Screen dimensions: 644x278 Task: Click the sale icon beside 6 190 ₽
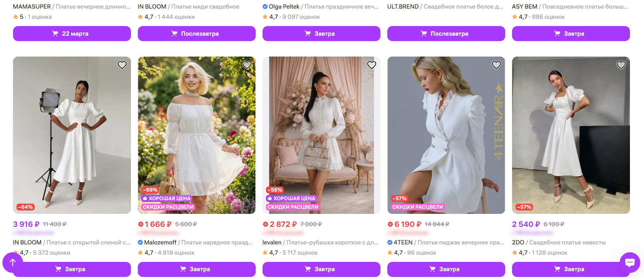[390, 224]
